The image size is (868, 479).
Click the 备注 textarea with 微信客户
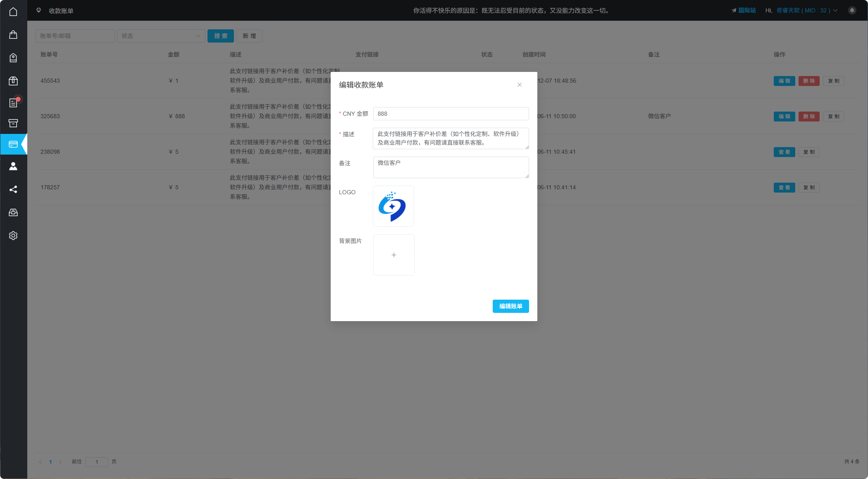tap(451, 167)
